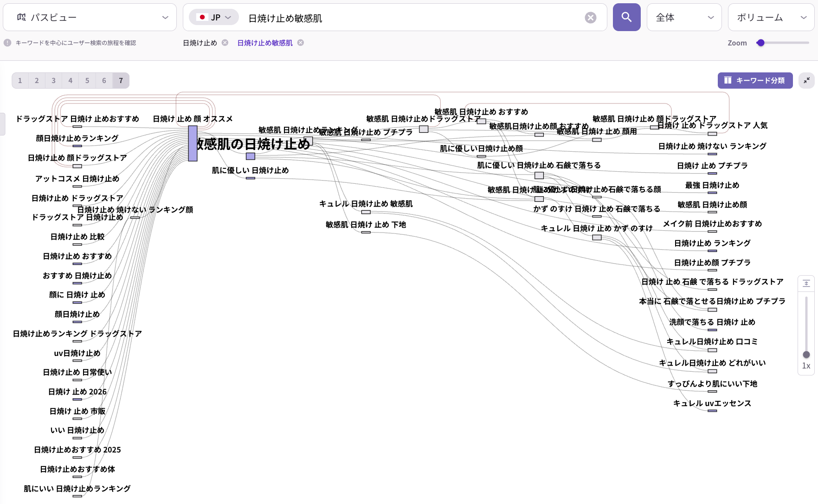The image size is (818, 504).
Task: Select the キュレル uvエッセンス keyword node
Action: 712,403
